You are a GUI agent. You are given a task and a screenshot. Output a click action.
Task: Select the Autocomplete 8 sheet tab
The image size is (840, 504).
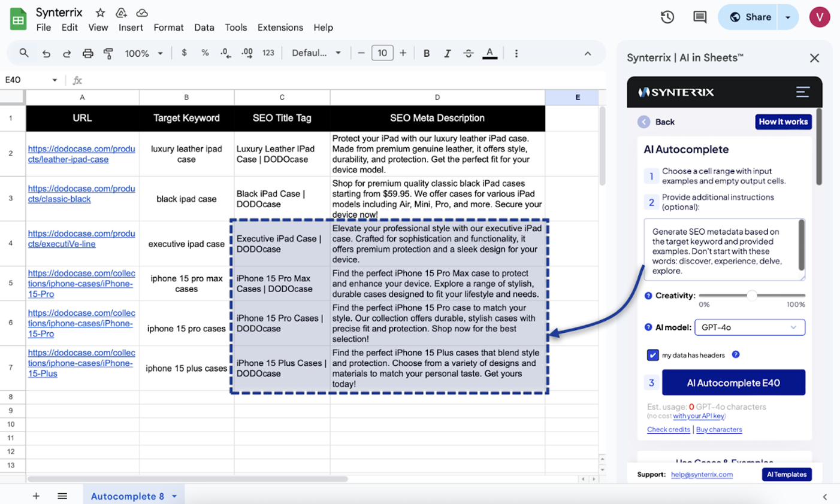[127, 496]
